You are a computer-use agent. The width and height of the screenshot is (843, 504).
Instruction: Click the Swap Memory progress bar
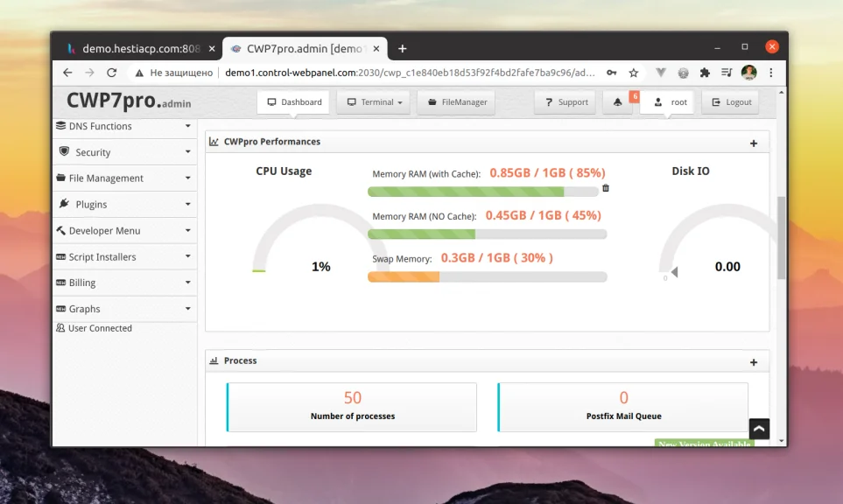(486, 276)
